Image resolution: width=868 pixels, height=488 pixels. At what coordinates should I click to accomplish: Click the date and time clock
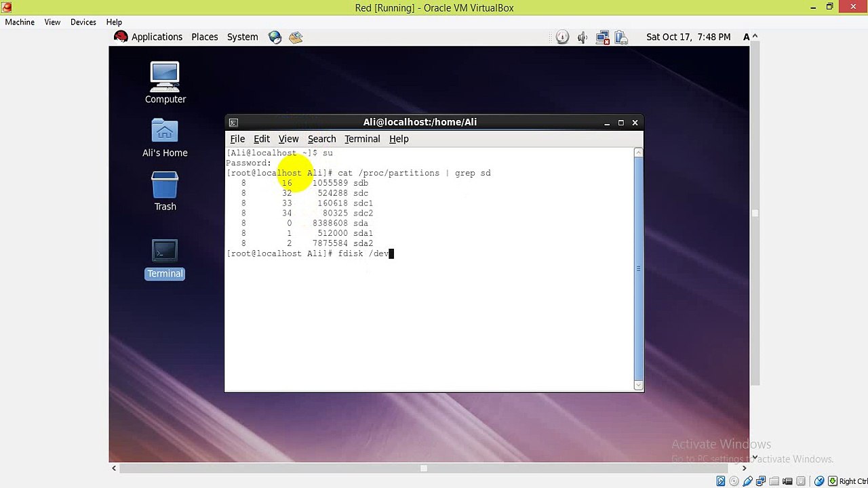(x=688, y=37)
